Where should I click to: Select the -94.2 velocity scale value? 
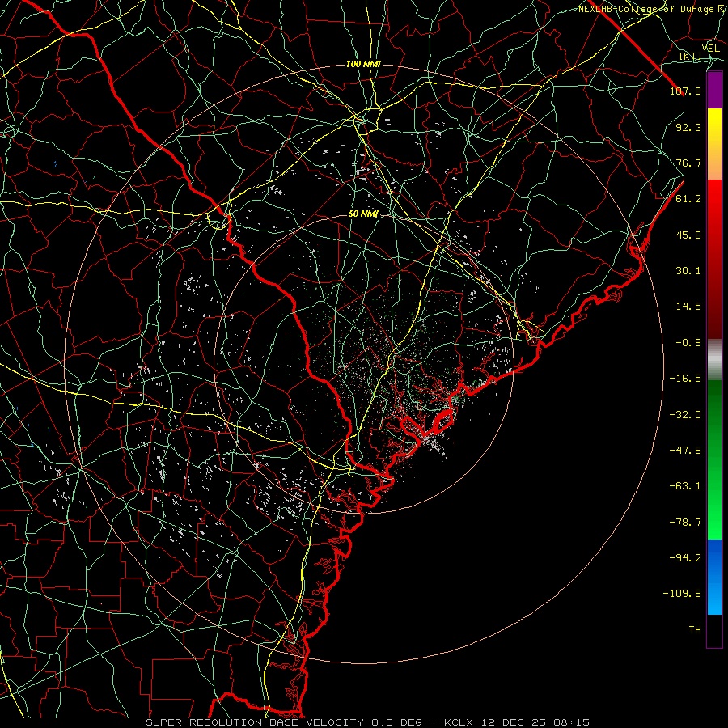685,557
